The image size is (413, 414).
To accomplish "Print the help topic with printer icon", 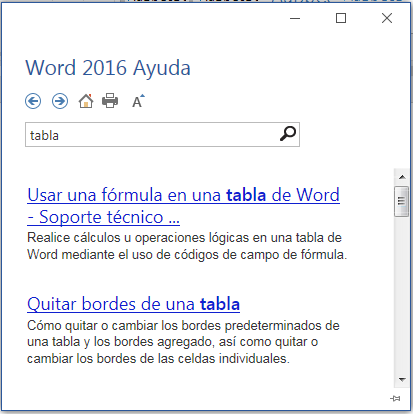I will coord(110,101).
